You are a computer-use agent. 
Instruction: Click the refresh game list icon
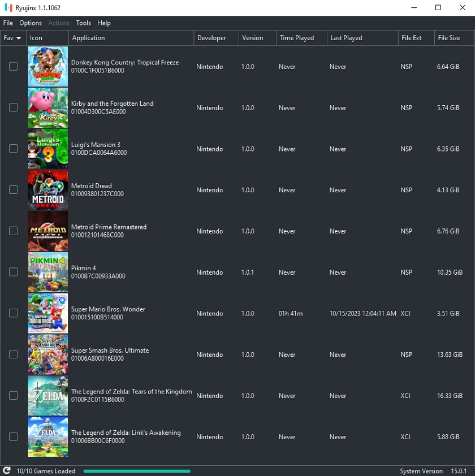click(7, 471)
